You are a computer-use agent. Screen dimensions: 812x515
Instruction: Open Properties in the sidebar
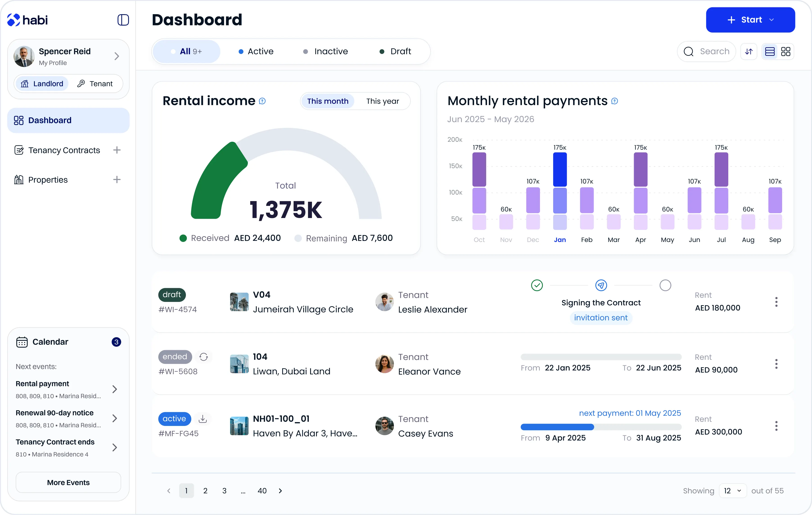point(48,180)
